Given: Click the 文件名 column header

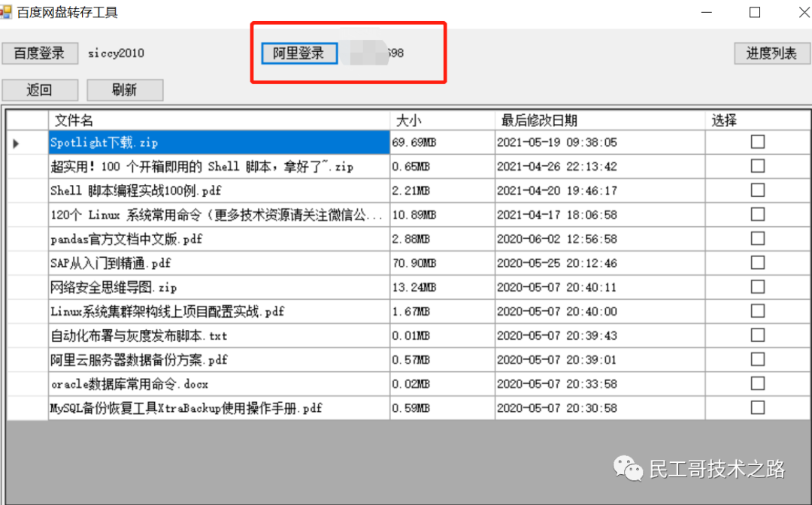Looking at the screenshot, I should coord(219,120).
